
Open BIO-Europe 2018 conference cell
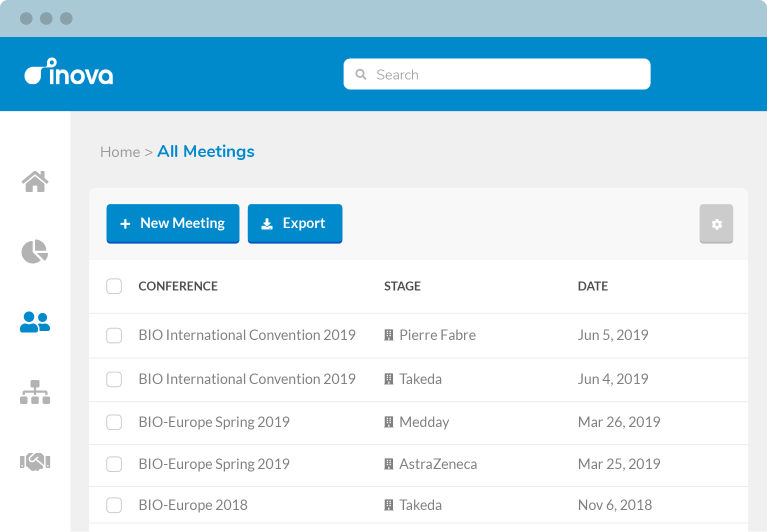(x=193, y=505)
